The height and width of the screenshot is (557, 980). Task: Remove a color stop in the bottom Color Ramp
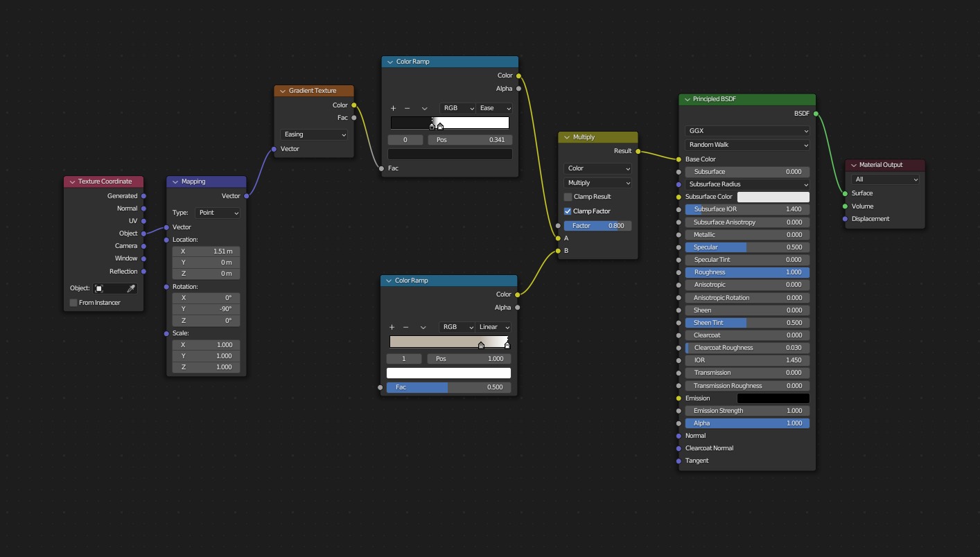[x=405, y=327]
